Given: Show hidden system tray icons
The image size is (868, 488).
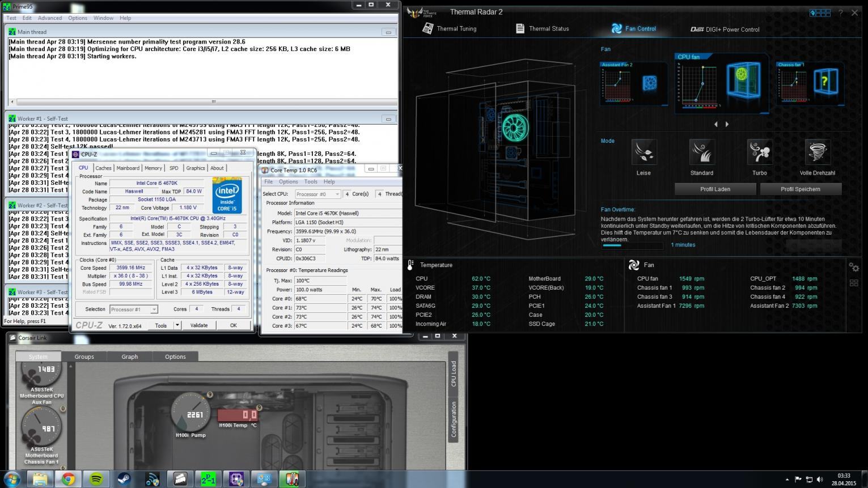Looking at the screenshot, I should 787,479.
